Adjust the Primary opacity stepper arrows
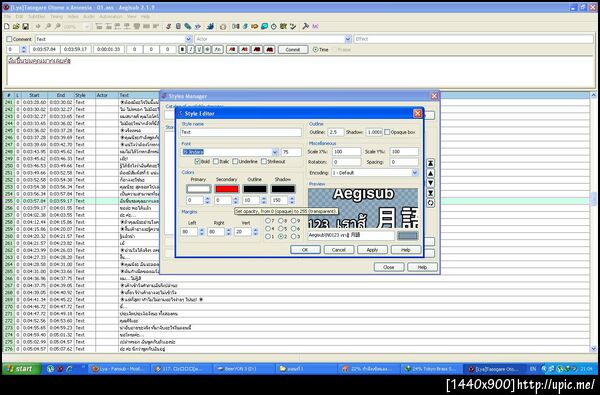This screenshot has height=395, width=600. [207, 200]
